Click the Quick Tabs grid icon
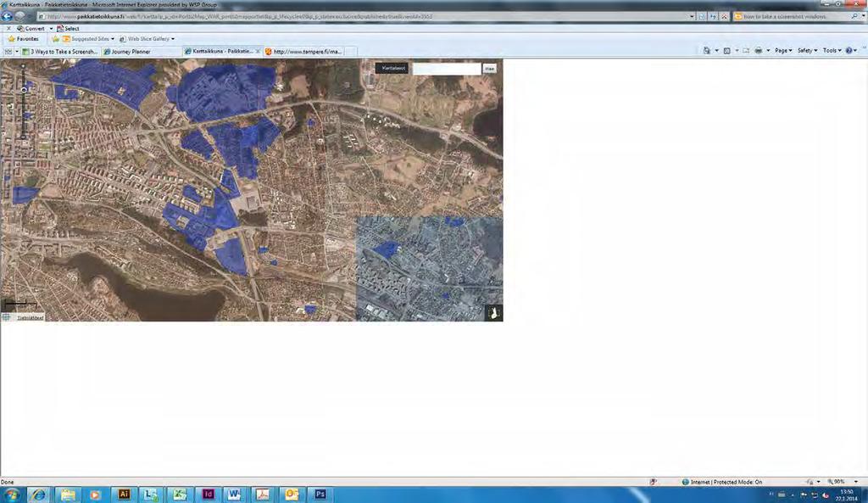The width and height of the screenshot is (868, 503). [8, 52]
